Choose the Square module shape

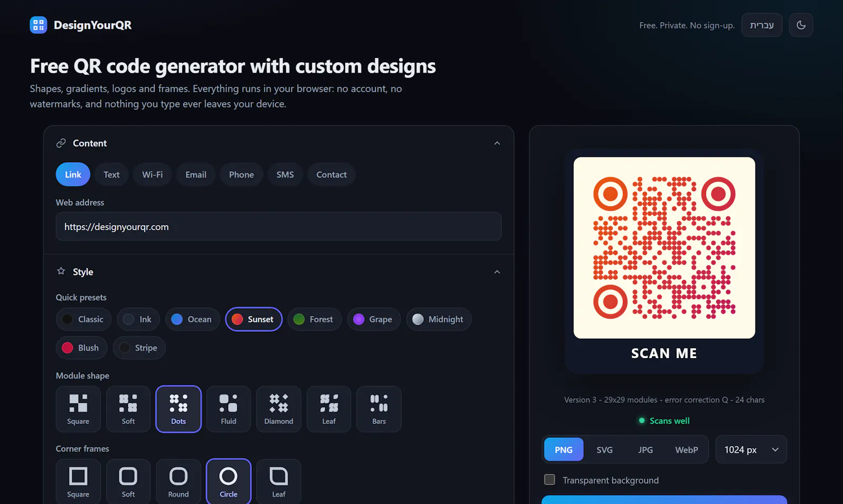[x=78, y=409]
